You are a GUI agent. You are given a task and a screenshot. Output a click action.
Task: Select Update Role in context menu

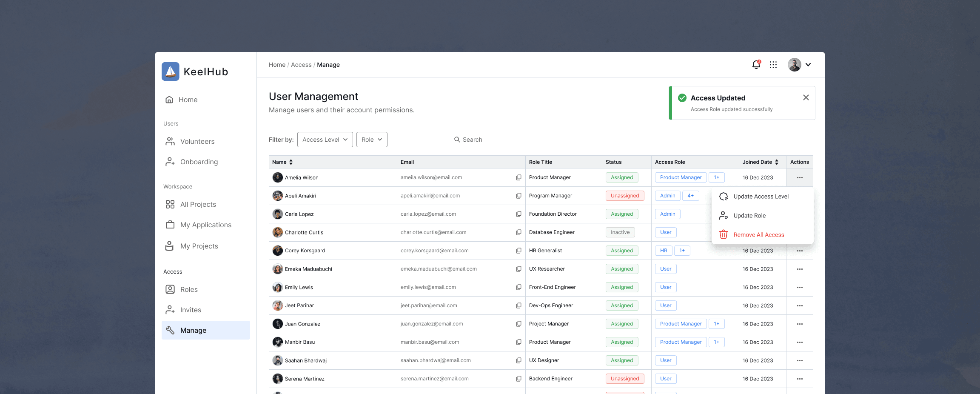749,216
